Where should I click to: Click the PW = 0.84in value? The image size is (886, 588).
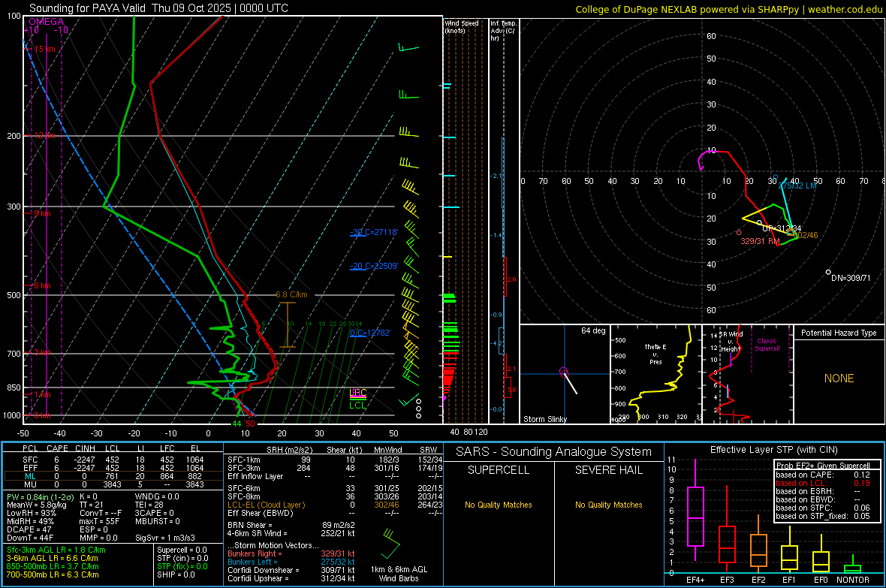pos(41,497)
